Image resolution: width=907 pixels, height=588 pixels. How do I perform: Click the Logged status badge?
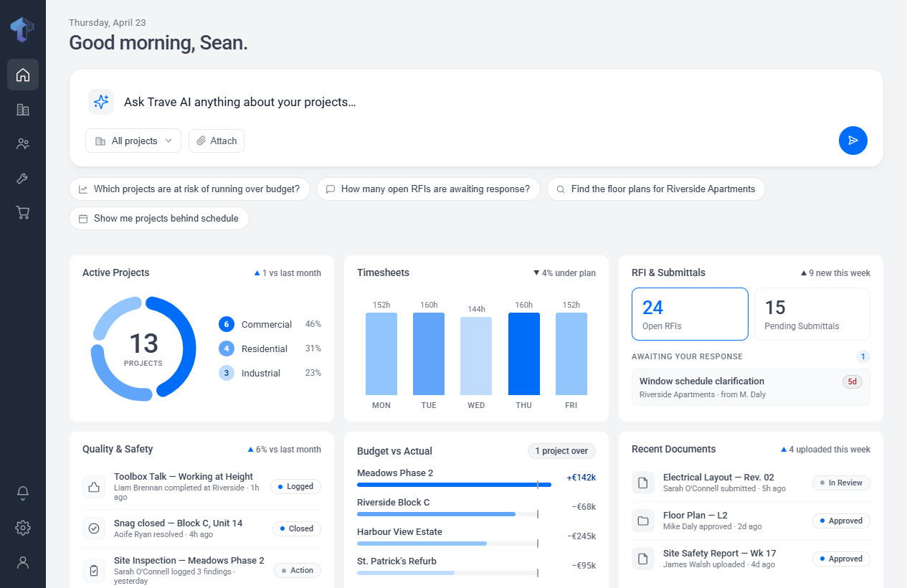pos(295,486)
